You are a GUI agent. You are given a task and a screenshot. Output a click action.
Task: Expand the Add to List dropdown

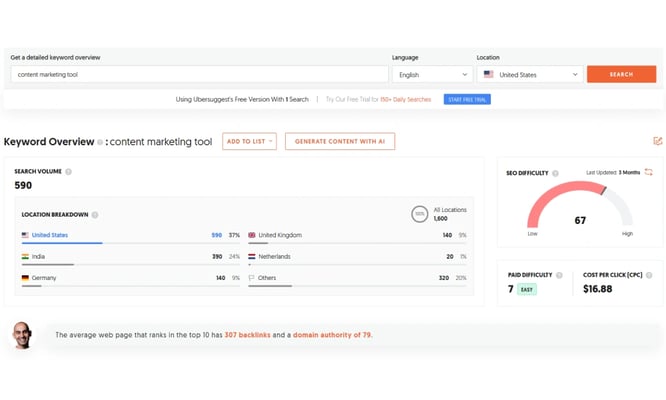pos(249,141)
